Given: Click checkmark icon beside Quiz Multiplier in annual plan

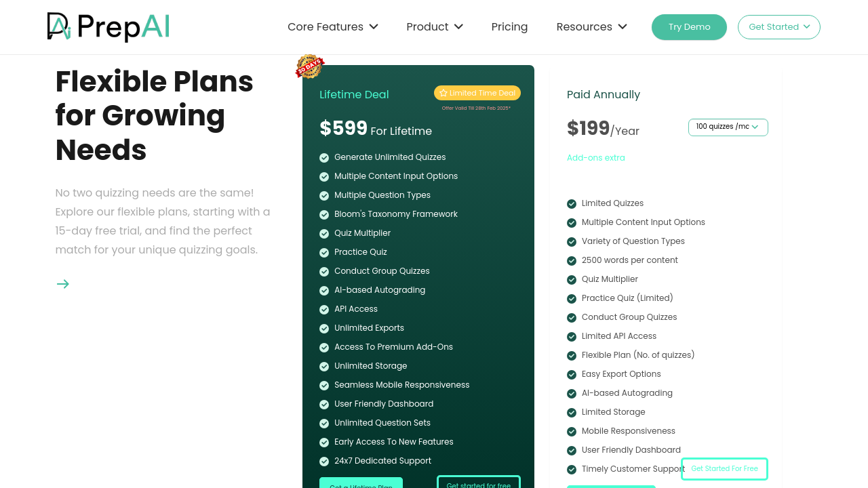Looking at the screenshot, I should coord(572,280).
